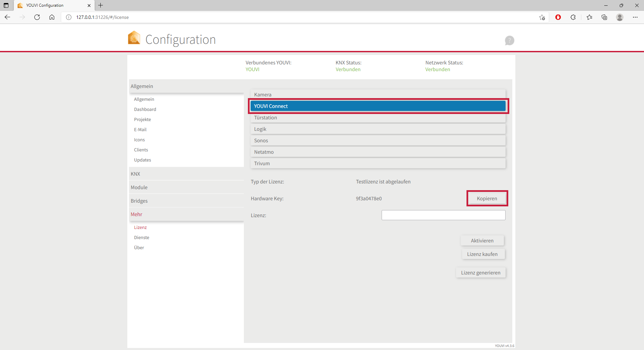The height and width of the screenshot is (350, 644).
Task: Expand the Module sidebar section
Action: pyautogui.click(x=186, y=187)
